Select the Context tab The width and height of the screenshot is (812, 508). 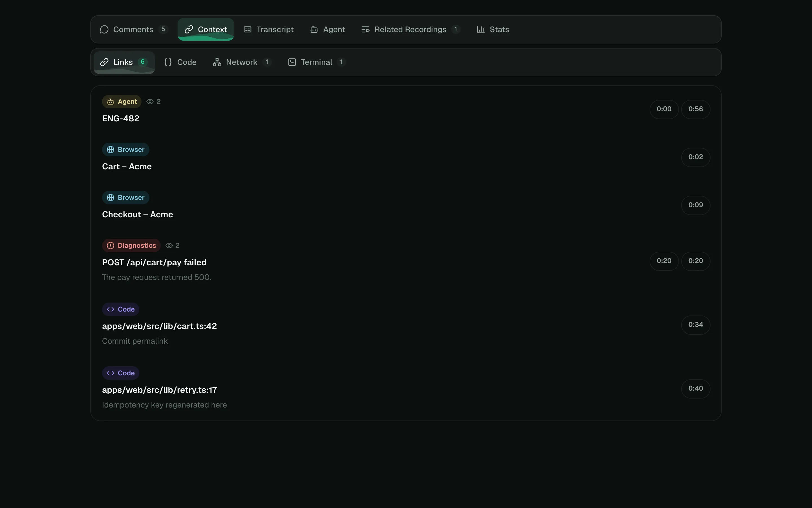[206, 29]
